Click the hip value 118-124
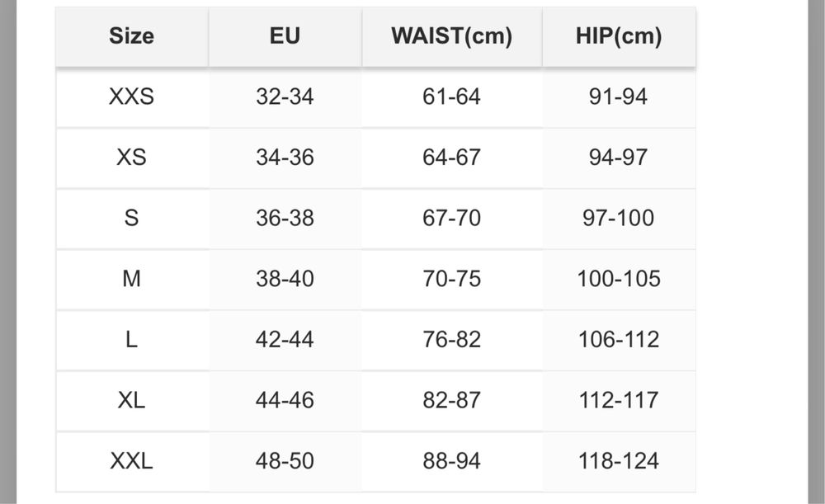 [619, 461]
